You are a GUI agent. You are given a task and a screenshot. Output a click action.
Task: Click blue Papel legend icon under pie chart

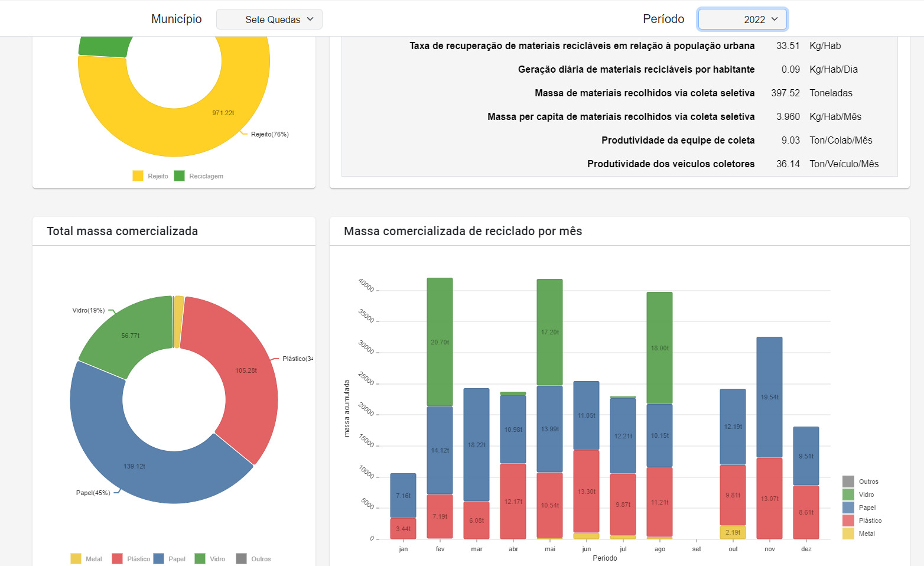click(159, 559)
